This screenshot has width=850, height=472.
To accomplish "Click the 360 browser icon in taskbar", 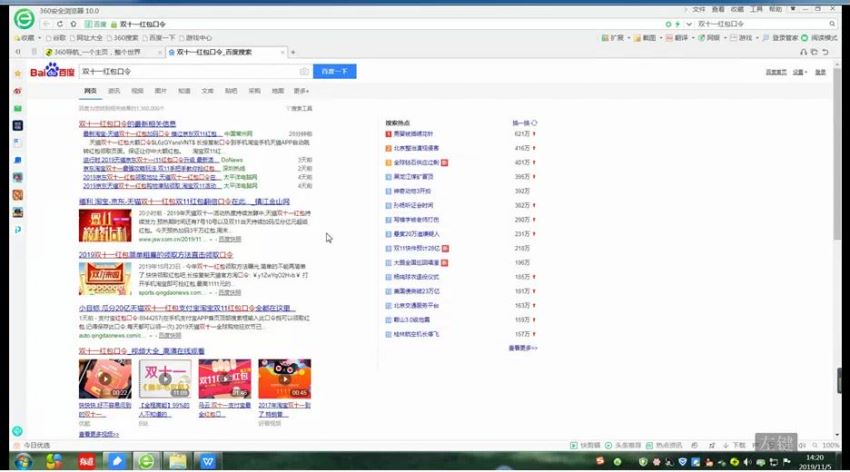I will [x=146, y=461].
